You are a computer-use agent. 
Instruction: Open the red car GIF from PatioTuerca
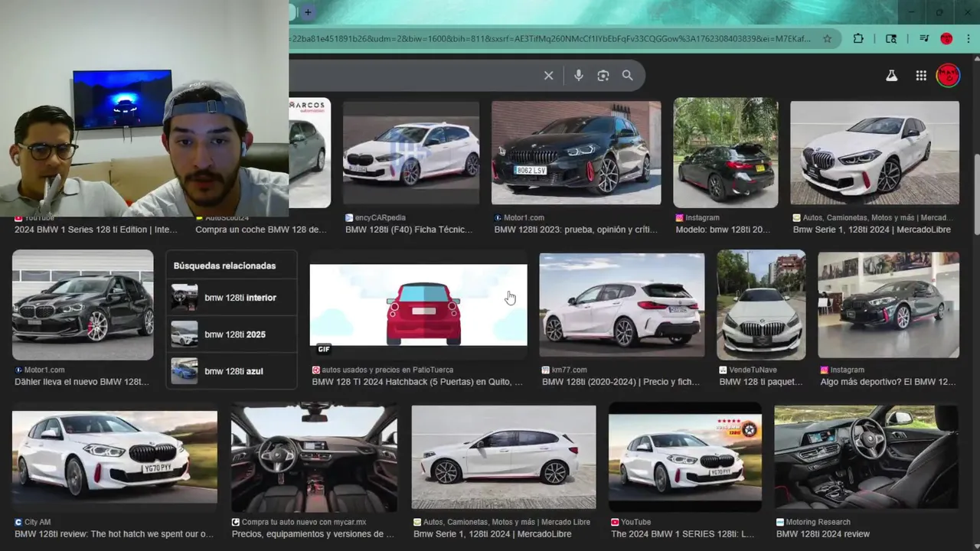[x=418, y=305]
